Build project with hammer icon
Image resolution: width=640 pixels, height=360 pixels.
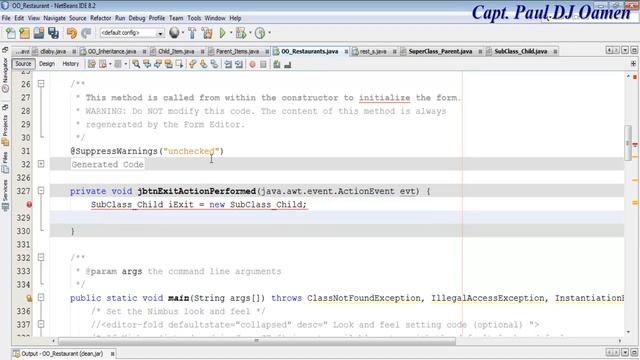click(x=192, y=33)
